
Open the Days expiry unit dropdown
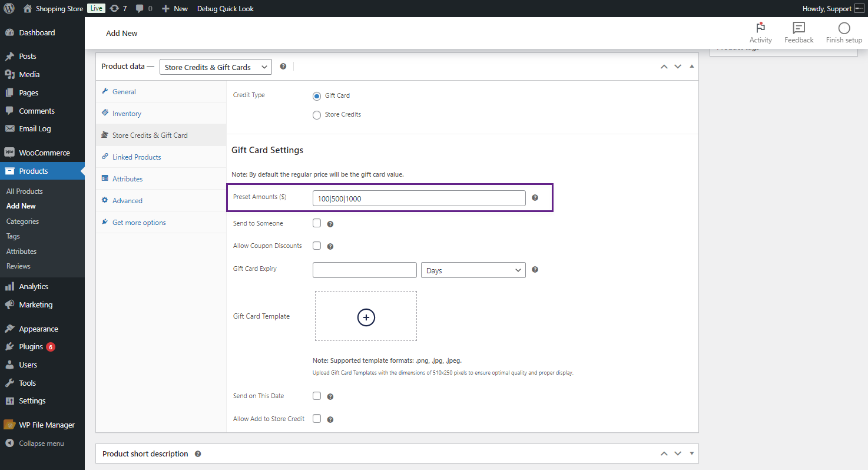coord(473,270)
